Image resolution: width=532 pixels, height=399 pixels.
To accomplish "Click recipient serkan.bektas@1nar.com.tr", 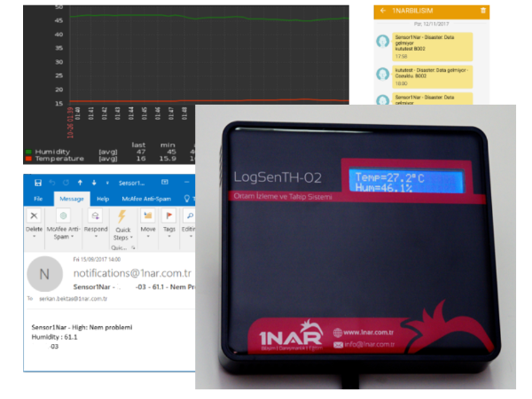I will coord(73,299).
